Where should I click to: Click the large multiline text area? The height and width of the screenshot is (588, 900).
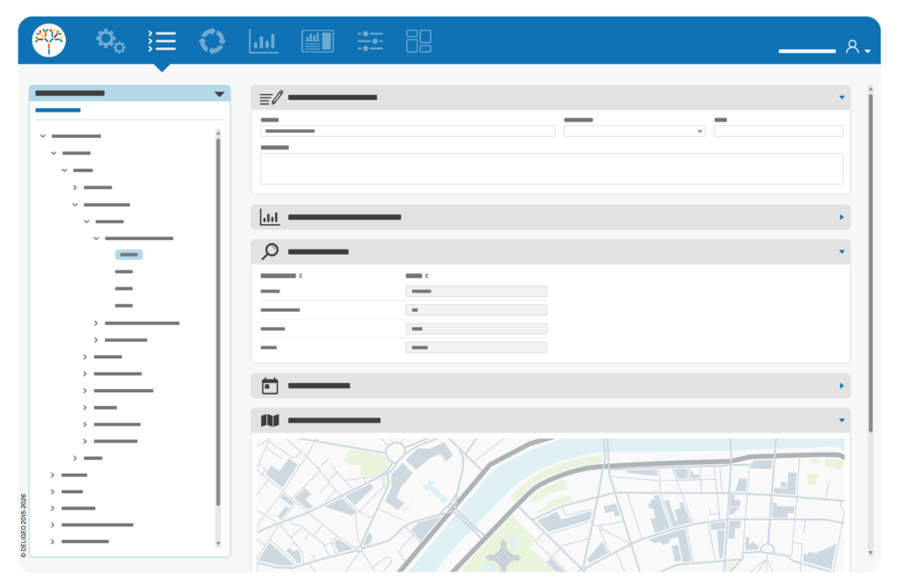tap(552, 169)
